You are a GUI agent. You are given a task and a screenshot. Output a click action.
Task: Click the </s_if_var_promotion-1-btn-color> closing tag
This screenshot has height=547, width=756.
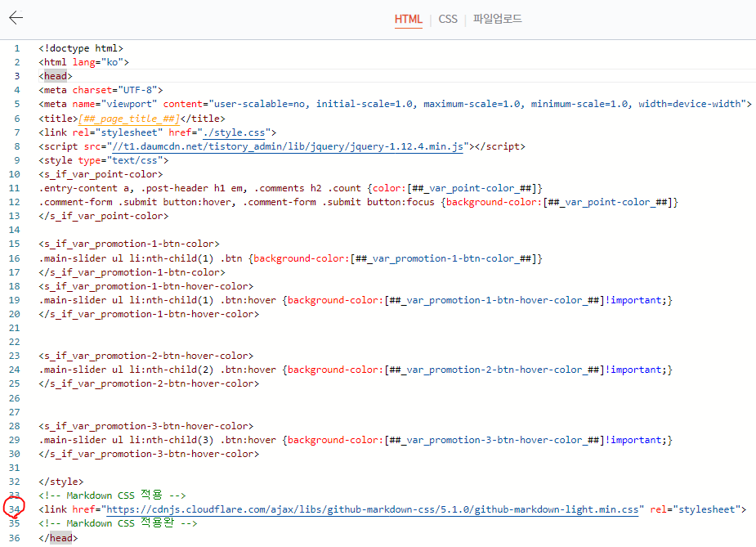tap(132, 273)
